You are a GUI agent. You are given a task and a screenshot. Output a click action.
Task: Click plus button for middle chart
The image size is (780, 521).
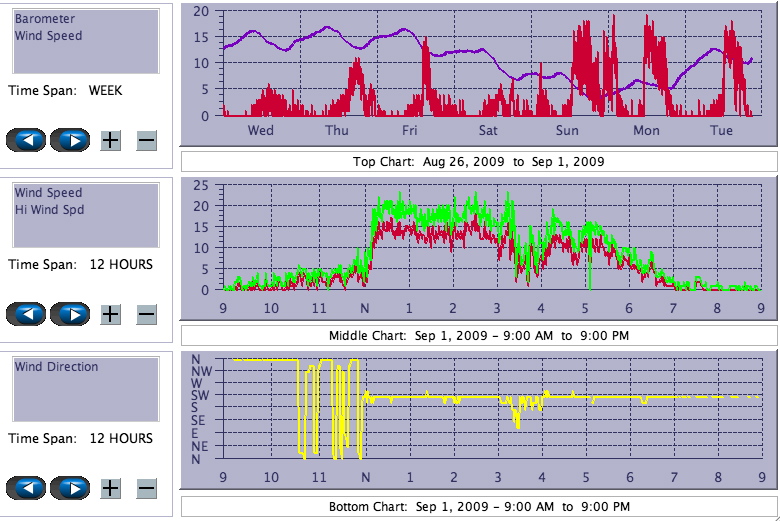pos(111,314)
